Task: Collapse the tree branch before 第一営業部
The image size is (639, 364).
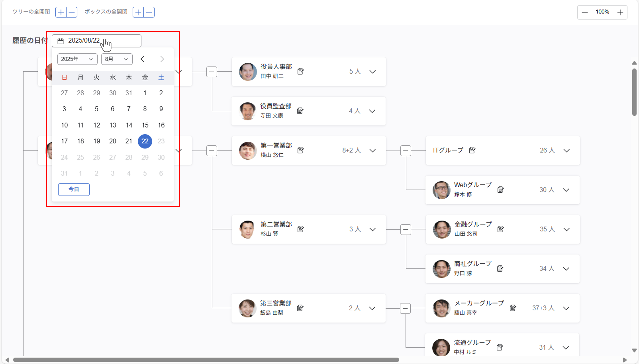Action: coord(212,150)
